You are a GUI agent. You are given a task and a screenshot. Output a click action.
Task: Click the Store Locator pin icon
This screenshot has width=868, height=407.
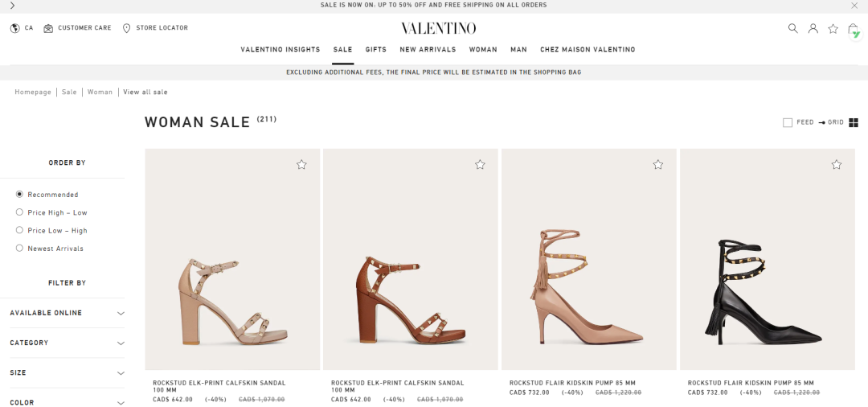126,28
